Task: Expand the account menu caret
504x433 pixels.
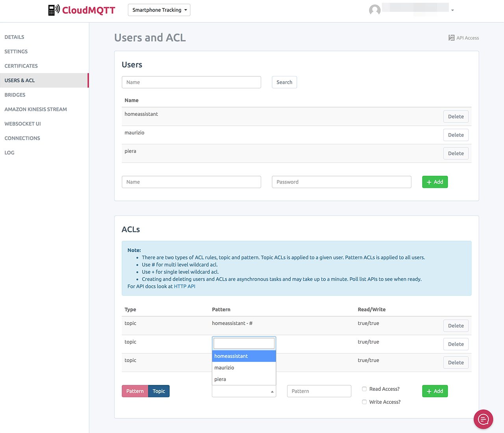Action: pyautogui.click(x=452, y=10)
